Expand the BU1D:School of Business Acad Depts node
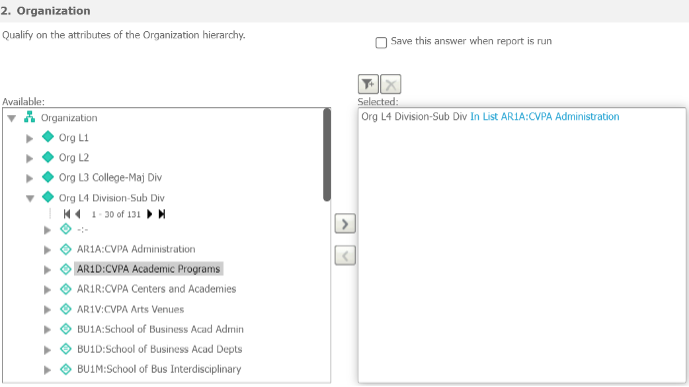689x387 pixels. coord(47,350)
